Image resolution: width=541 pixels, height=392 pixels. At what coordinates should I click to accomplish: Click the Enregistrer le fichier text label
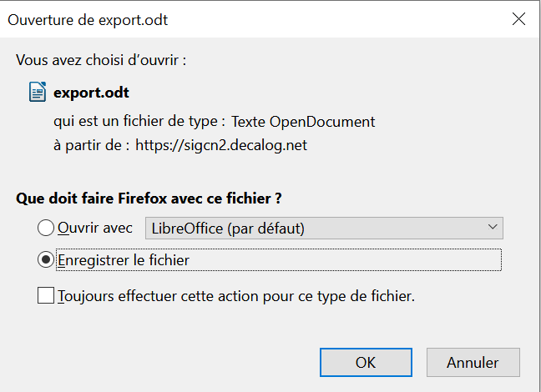click(124, 260)
